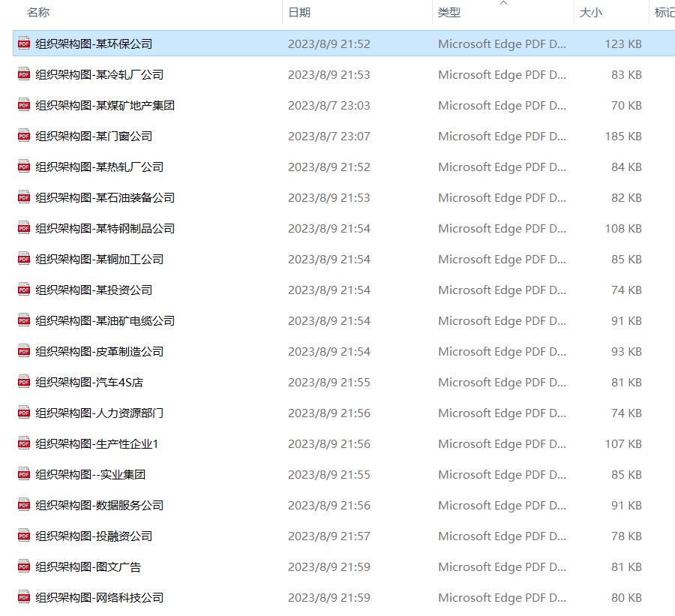
Task: Select file name 组织架构图-图文广告
Action: coord(88,567)
